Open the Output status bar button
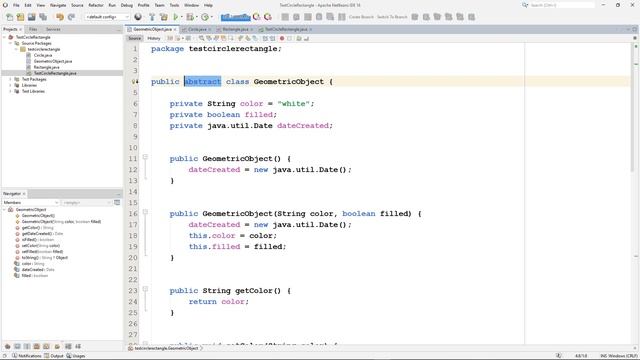640x360 pixels. [53, 356]
